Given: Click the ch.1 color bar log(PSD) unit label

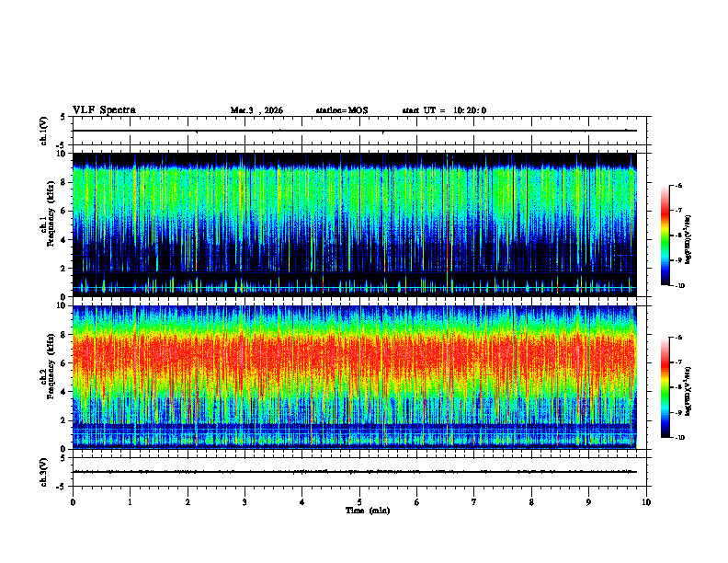Looking at the screenshot, I should 688,240.
